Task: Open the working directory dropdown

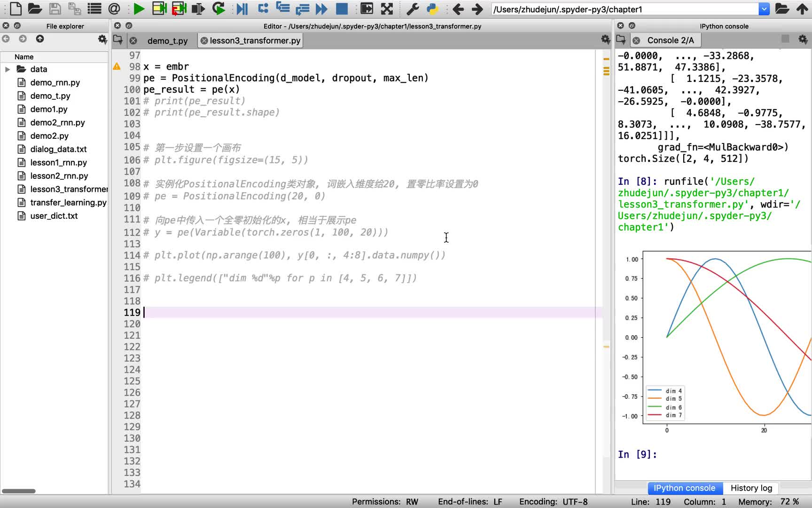Action: click(x=764, y=9)
